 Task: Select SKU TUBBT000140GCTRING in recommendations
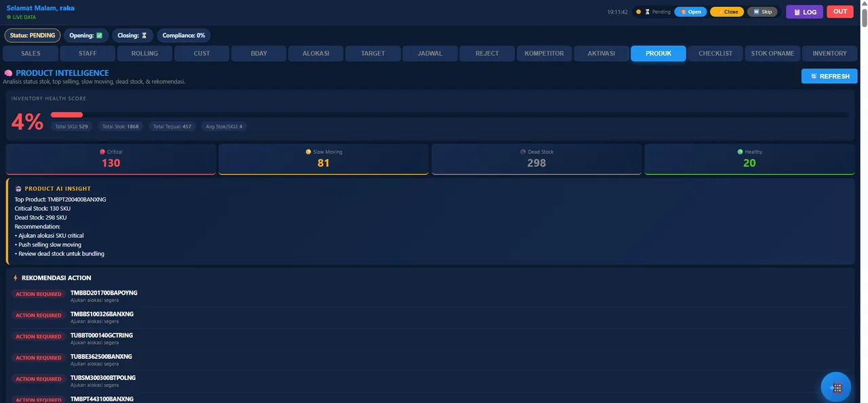[x=102, y=335]
